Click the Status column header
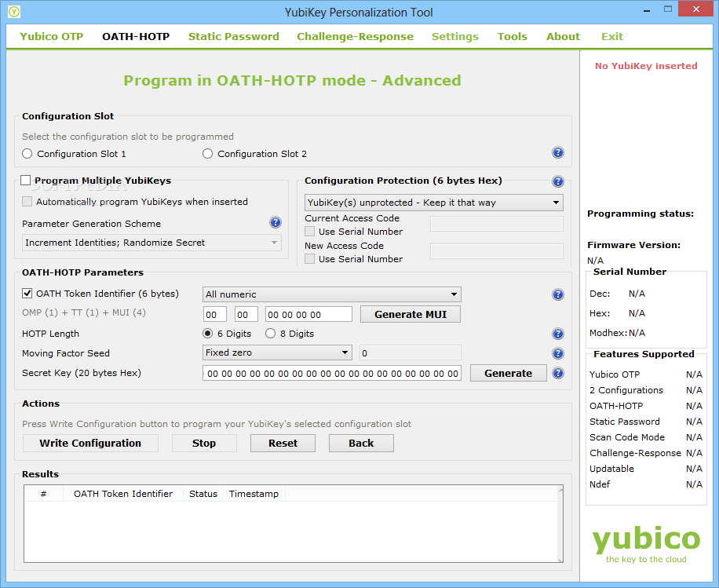 pyautogui.click(x=203, y=494)
